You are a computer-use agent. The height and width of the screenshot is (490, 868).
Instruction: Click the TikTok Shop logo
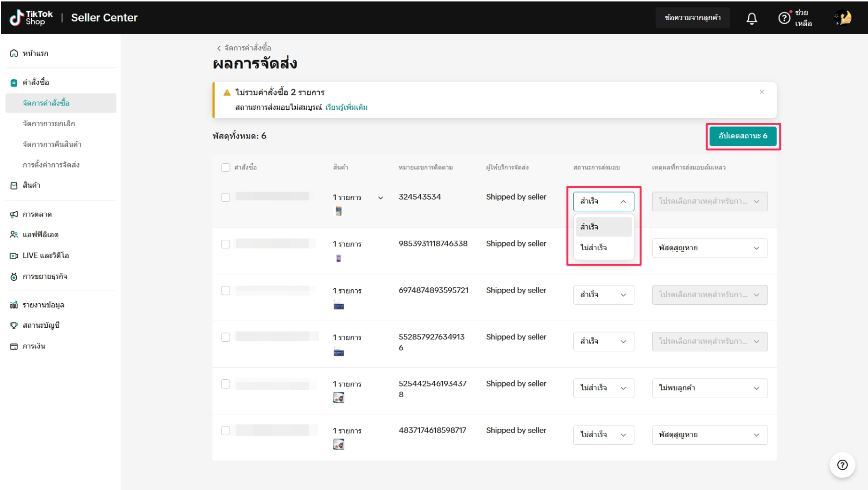32,18
